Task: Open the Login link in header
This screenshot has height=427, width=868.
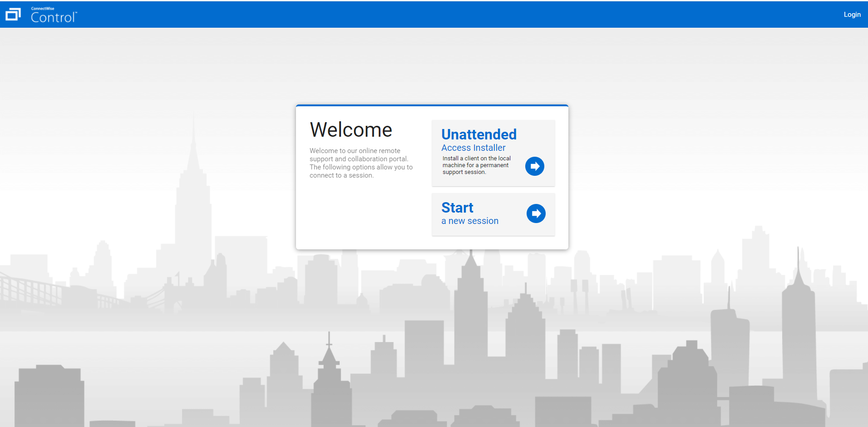Action: (x=852, y=15)
